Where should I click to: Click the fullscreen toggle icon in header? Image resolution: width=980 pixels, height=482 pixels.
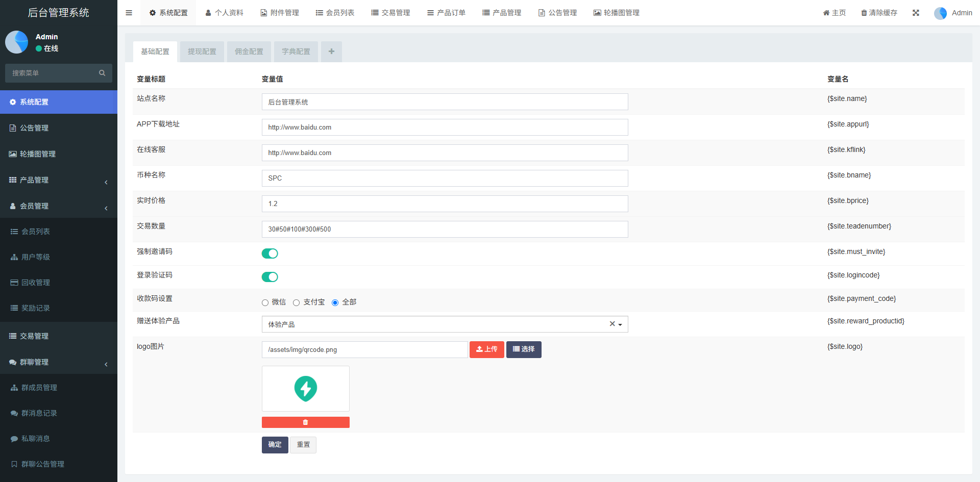click(x=916, y=13)
